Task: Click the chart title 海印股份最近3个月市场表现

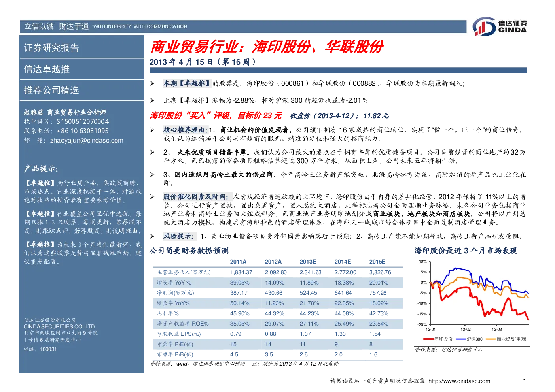Action: click(x=466, y=251)
